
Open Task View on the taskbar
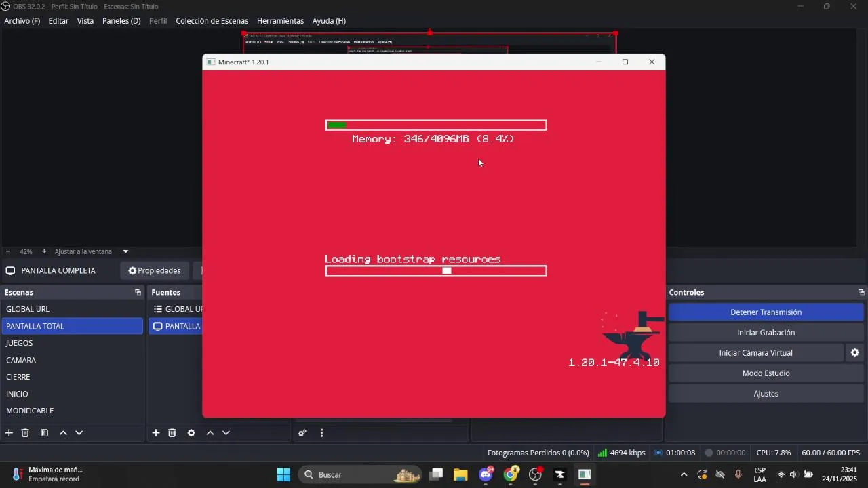pos(436,474)
